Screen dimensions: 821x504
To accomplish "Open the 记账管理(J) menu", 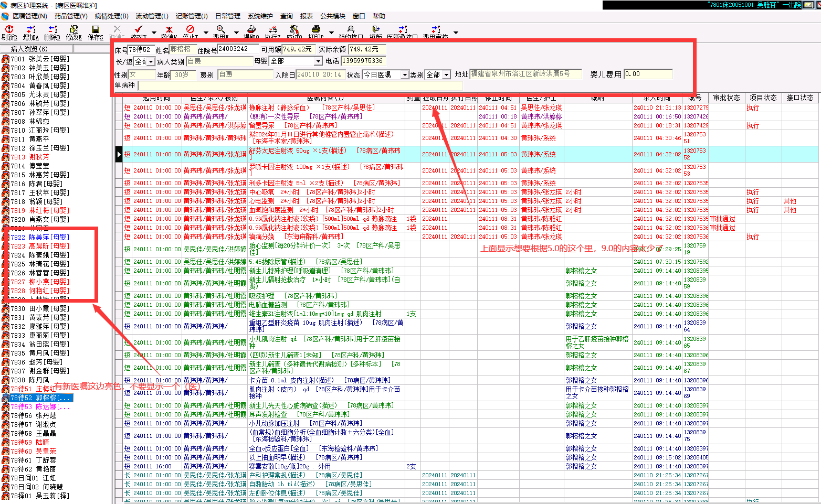I will 192,16.
